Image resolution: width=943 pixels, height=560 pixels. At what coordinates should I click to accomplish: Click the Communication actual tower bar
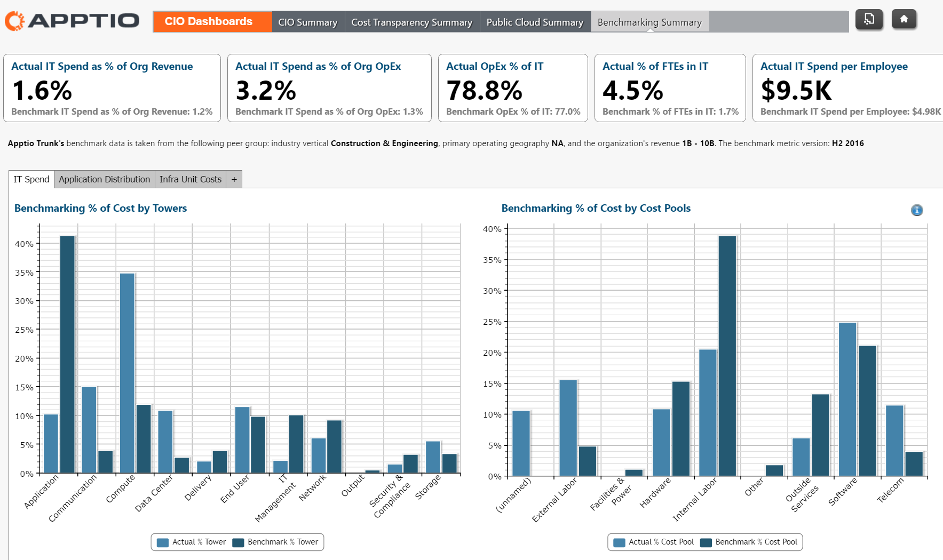click(x=89, y=430)
